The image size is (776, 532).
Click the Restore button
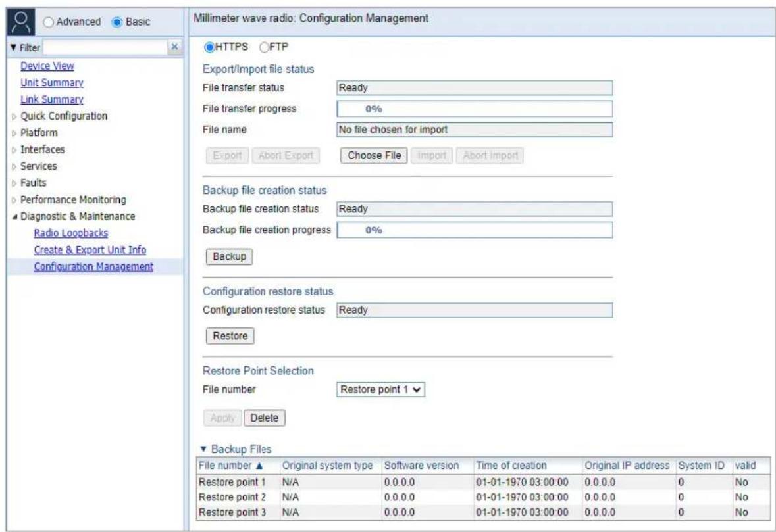tap(230, 336)
